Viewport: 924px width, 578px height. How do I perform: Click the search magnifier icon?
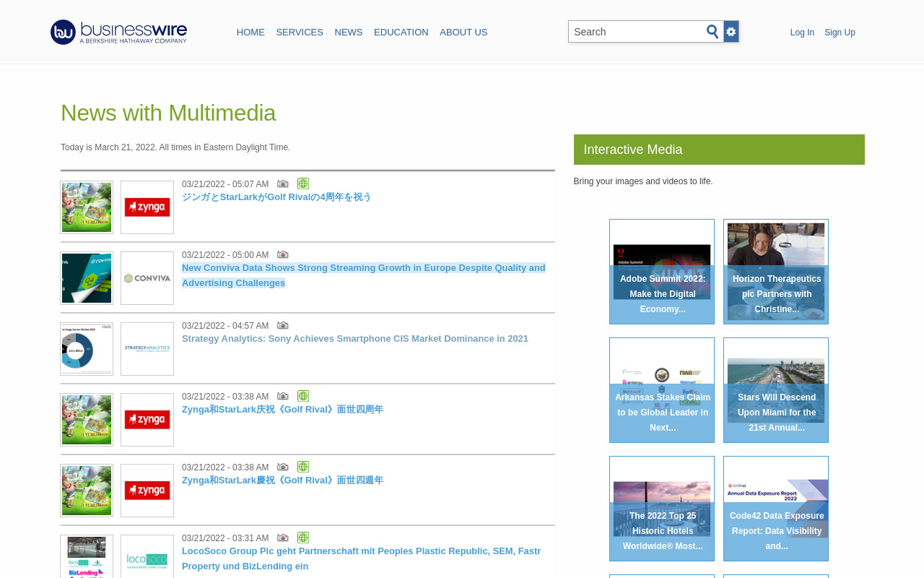point(712,31)
